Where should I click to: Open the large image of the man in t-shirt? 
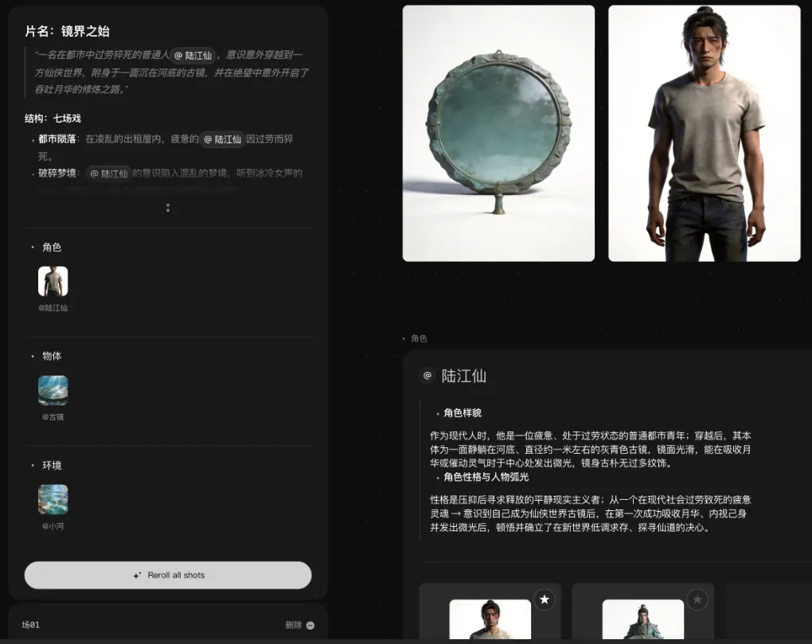coord(705,133)
